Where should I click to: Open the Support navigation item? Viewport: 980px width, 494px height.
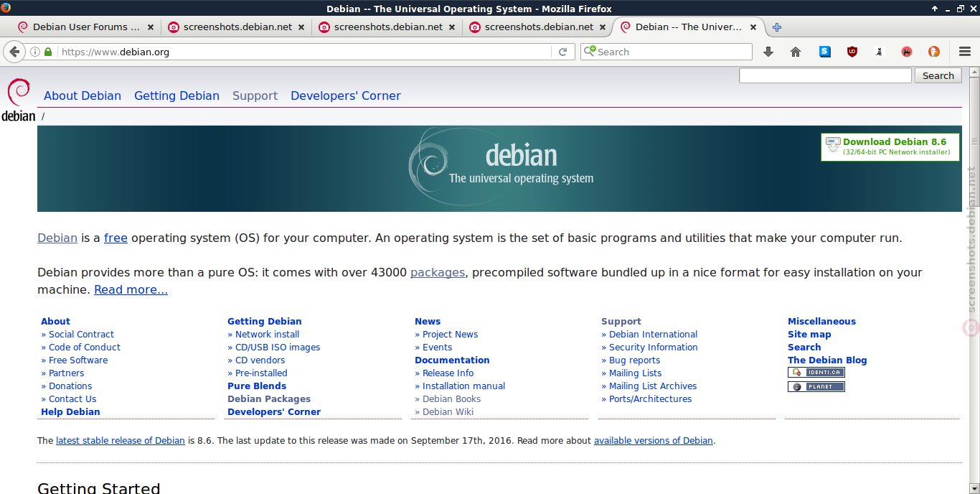point(255,95)
